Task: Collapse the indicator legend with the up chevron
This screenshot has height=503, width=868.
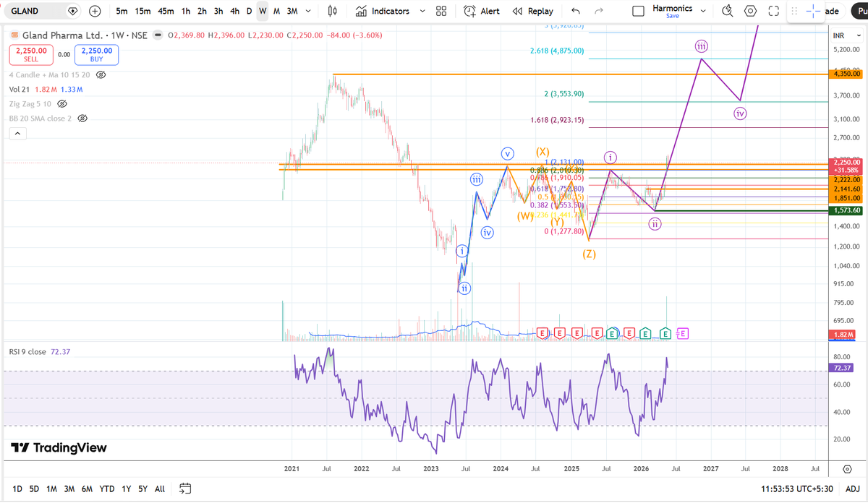Action: tap(17, 134)
